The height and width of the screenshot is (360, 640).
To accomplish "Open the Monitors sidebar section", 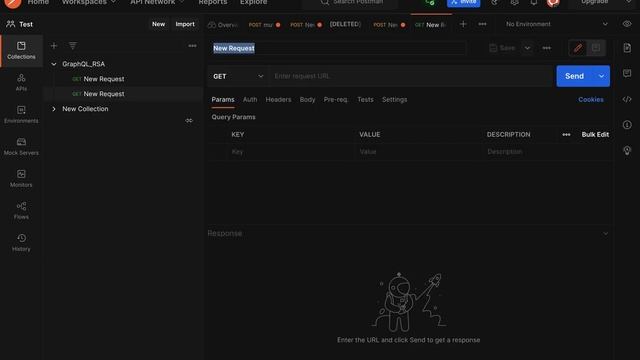I will (21, 178).
